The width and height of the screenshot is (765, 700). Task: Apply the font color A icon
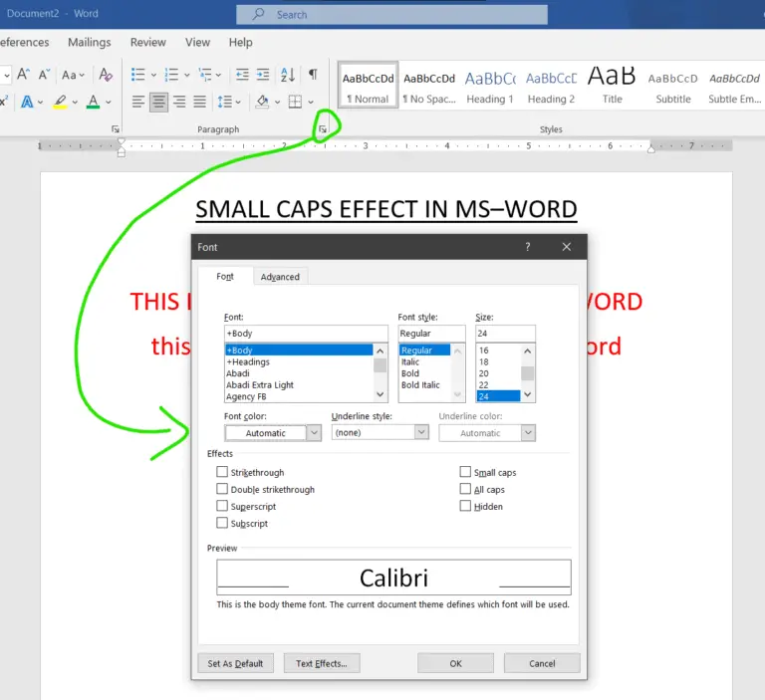(93, 102)
